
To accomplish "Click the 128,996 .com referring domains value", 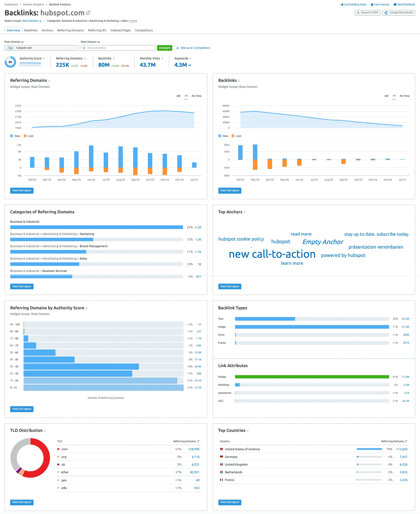I will click(x=194, y=449).
